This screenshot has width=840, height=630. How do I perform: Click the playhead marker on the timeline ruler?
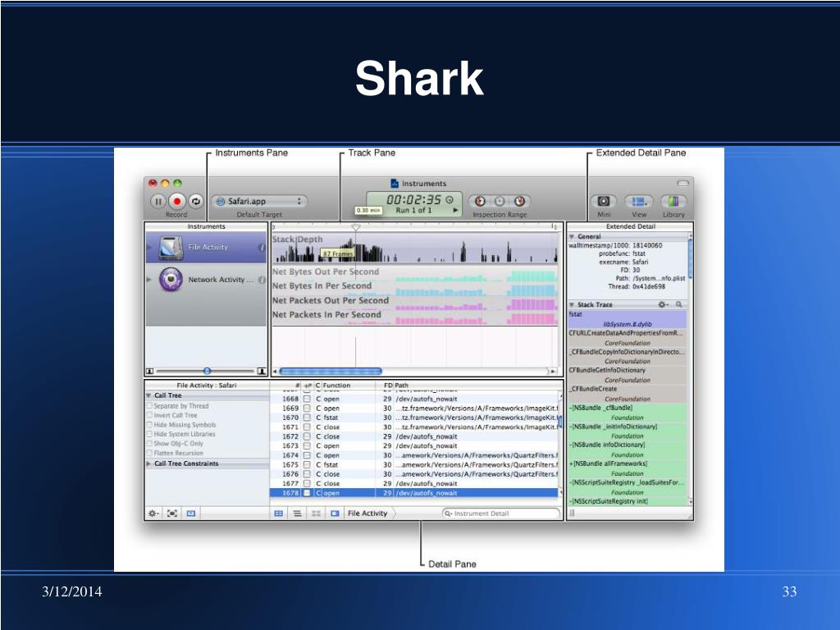pyautogui.click(x=356, y=227)
